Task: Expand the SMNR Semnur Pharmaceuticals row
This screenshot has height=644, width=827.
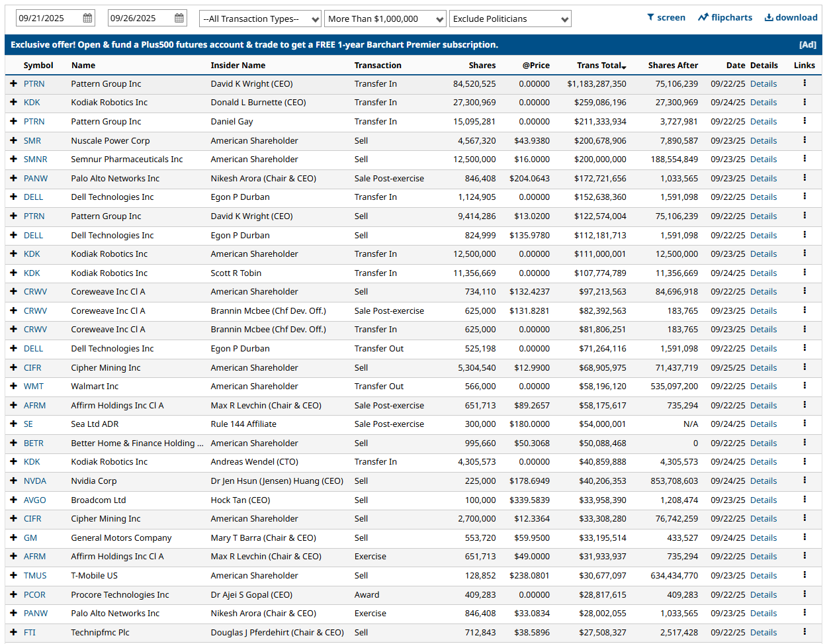Action: click(13, 159)
